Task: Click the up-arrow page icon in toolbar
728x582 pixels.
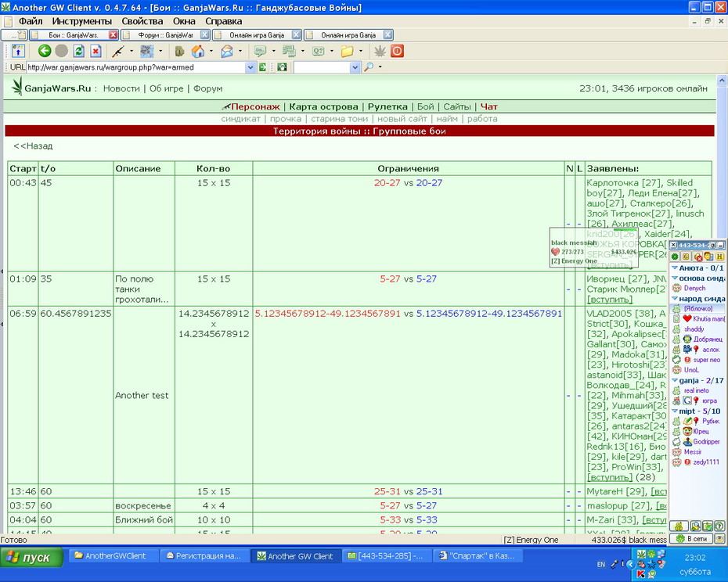Action: click(18, 51)
